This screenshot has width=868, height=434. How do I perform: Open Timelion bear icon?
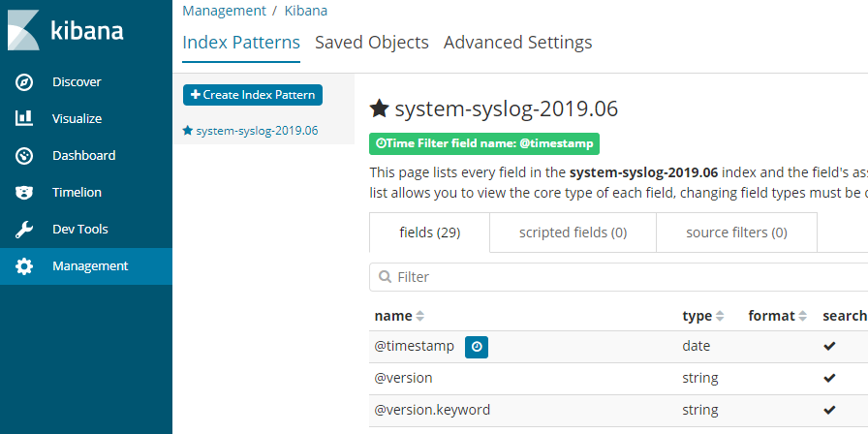coord(24,193)
